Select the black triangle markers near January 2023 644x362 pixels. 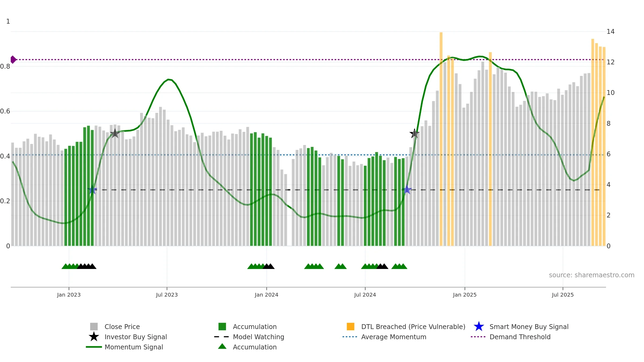pos(87,266)
